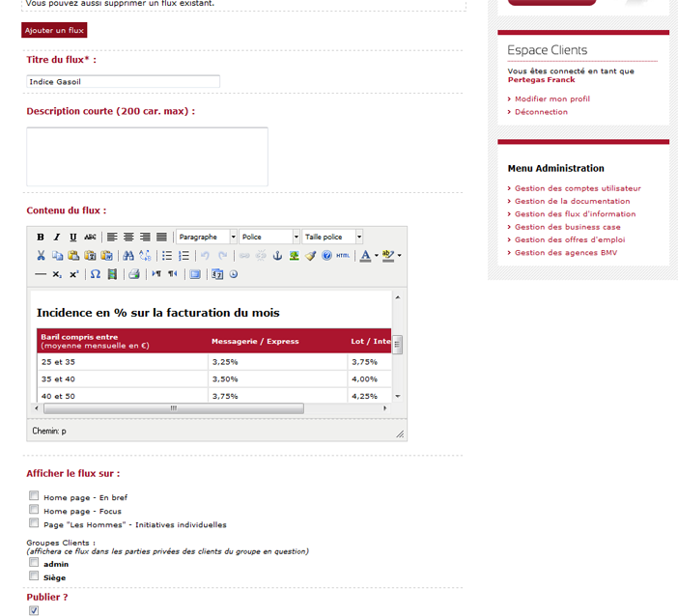Open Gestion des comptes utilisateur menu item
The height and width of the screenshot is (616, 678).
click(578, 188)
